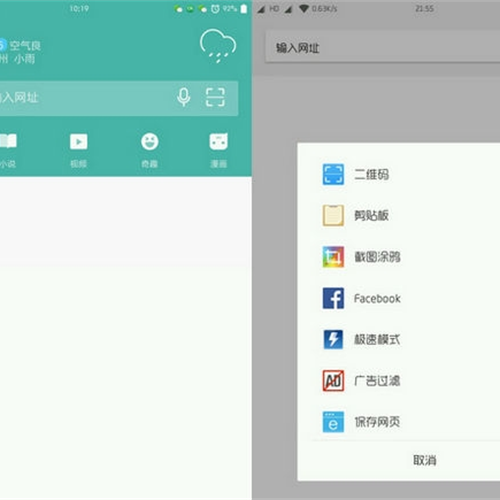Tap the 取消 cancel button
Viewport: 500px width, 500px height.
[x=425, y=460]
